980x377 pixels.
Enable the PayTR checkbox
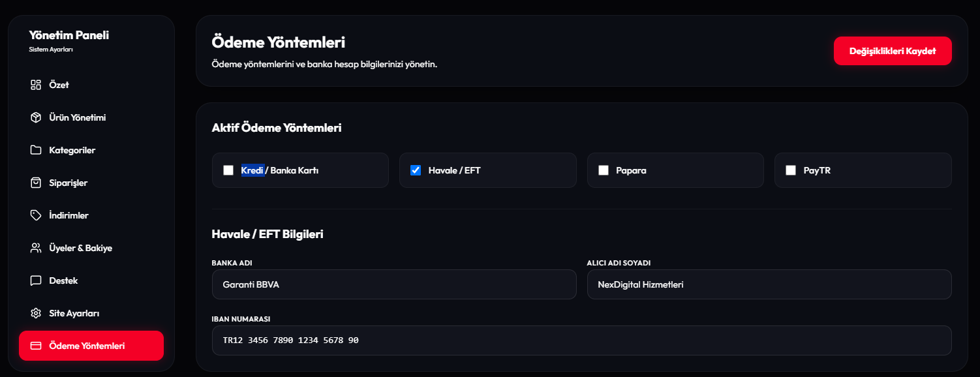(791, 170)
